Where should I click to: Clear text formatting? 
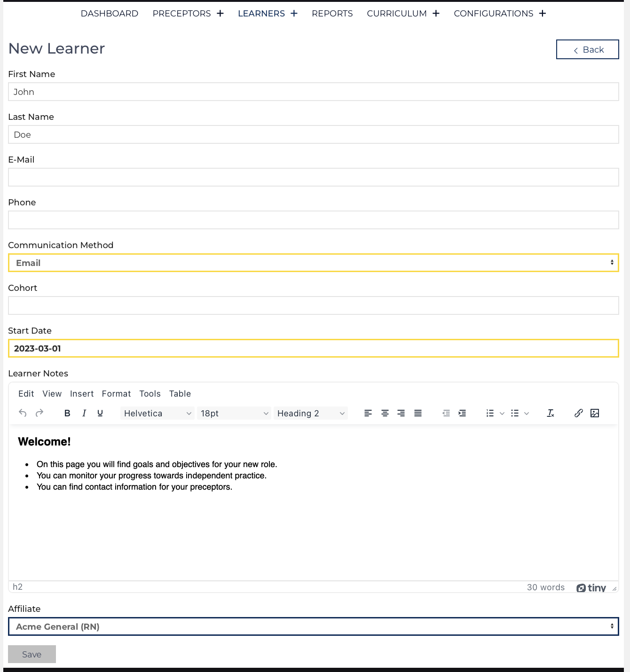551,413
